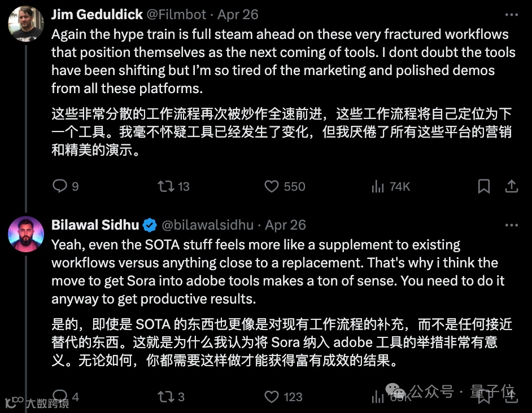Like Bilawal Sidhu's tweet
This screenshot has width=532, height=413.
pos(272,397)
